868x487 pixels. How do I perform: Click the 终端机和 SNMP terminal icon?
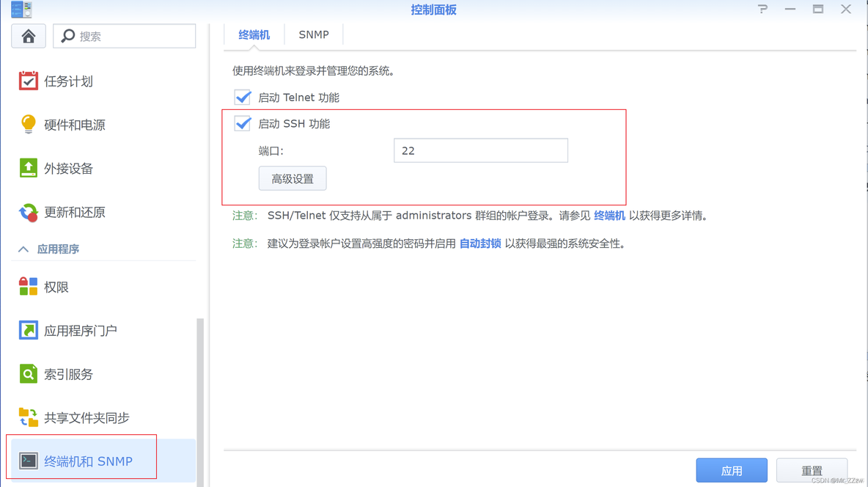point(29,461)
